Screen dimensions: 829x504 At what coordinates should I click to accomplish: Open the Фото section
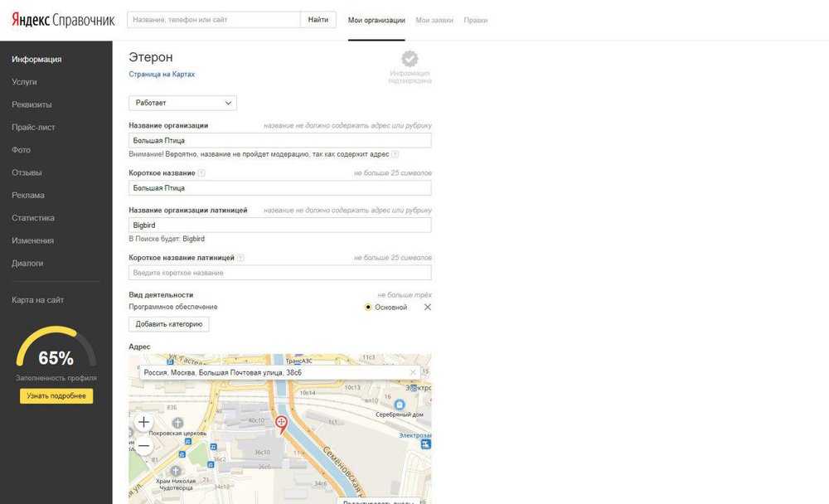(x=22, y=150)
